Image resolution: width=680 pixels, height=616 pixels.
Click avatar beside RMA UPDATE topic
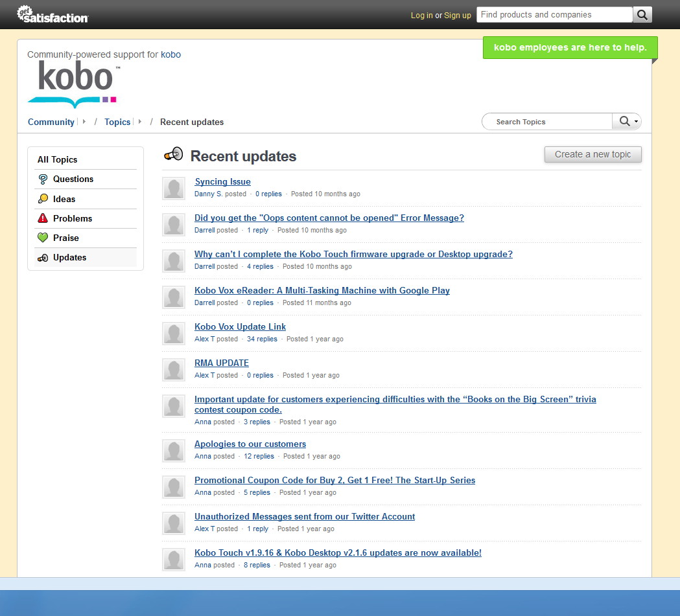coord(174,369)
